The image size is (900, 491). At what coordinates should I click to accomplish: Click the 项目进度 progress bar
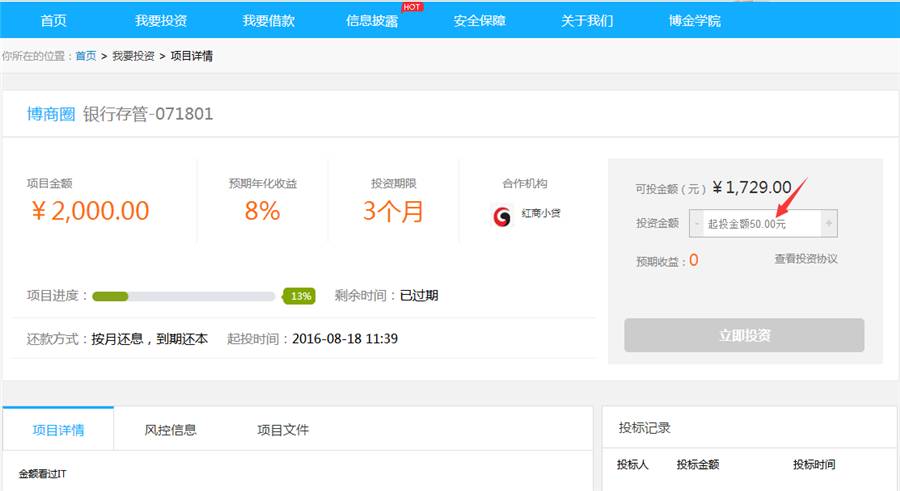tap(183, 296)
